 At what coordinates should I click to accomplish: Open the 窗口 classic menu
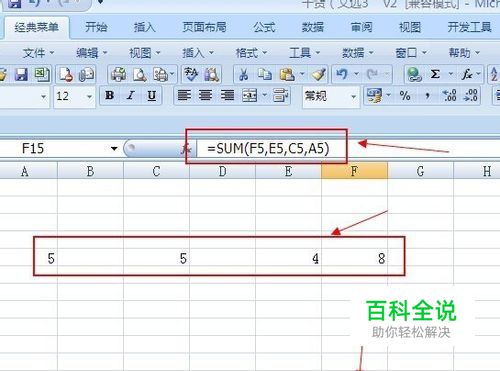tap(411, 53)
